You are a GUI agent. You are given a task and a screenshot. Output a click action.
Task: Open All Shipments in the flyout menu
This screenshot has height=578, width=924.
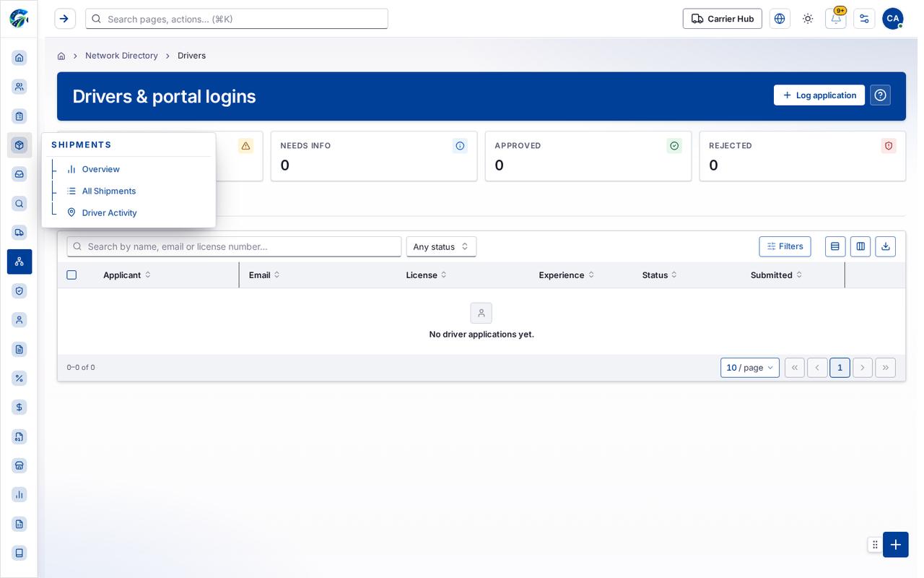[x=108, y=191]
